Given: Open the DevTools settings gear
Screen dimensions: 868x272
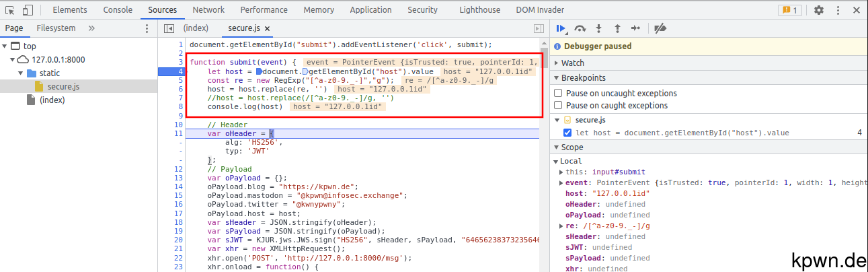Looking at the screenshot, I should pos(818,10).
